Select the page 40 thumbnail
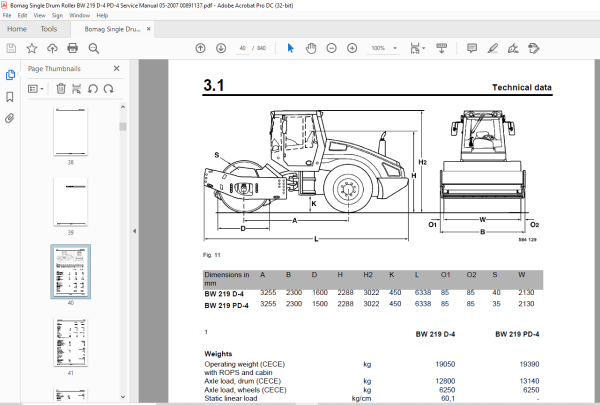This screenshot has height=405, width=600. click(x=70, y=272)
